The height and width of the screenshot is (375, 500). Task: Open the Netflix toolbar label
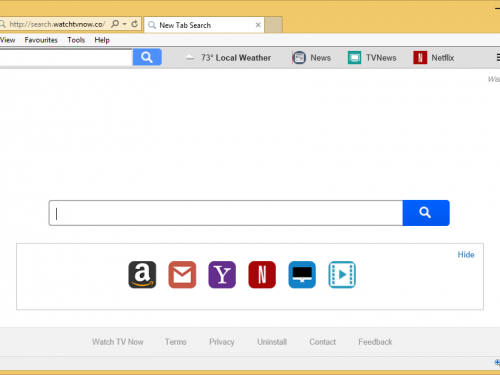[x=443, y=58]
